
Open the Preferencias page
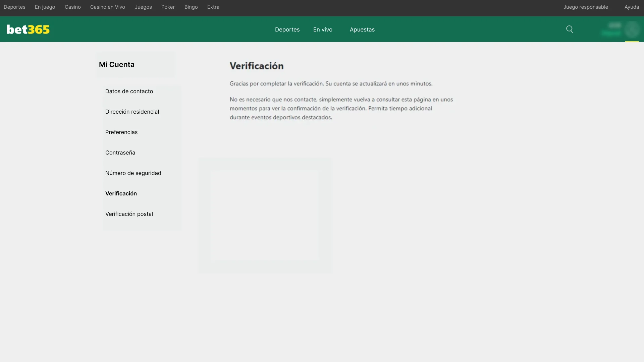tap(121, 132)
